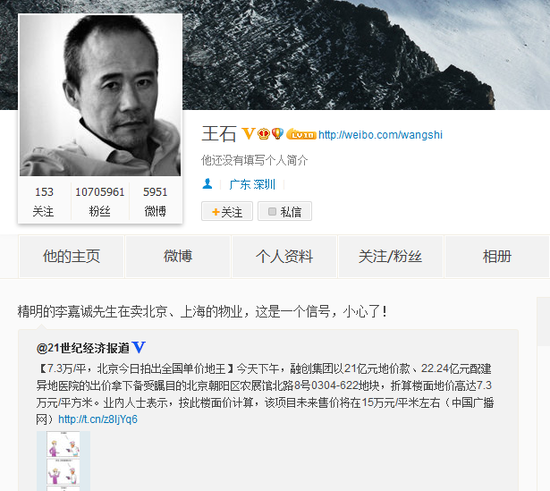
Task: Click the @21世纪经济报道 account name
Action: pyautogui.click(x=83, y=348)
